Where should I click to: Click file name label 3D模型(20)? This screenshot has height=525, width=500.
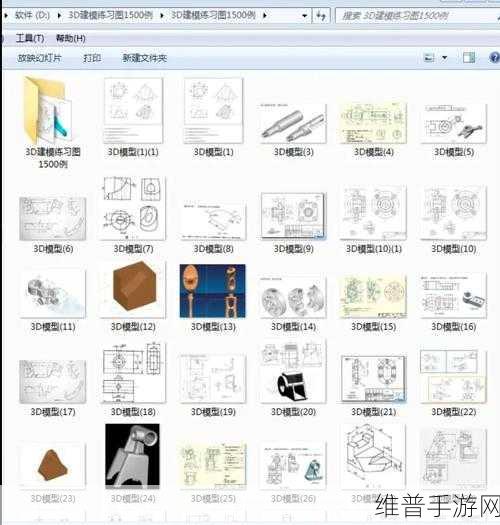point(293,412)
